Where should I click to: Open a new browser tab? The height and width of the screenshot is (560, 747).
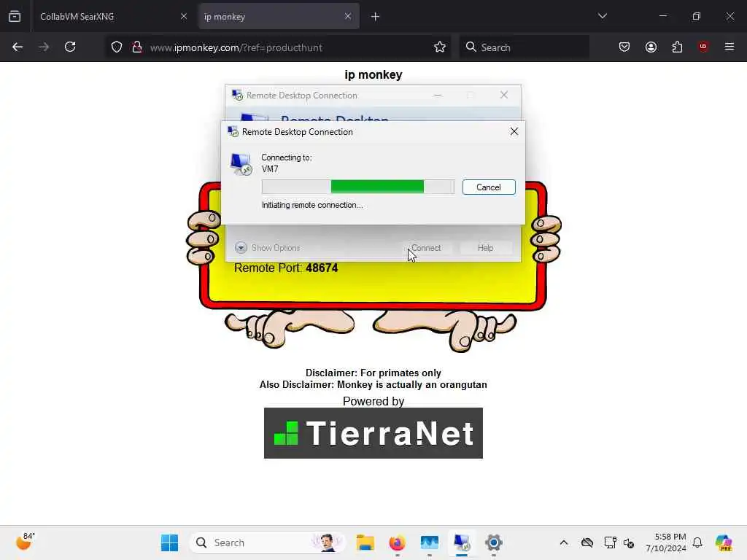(376, 17)
